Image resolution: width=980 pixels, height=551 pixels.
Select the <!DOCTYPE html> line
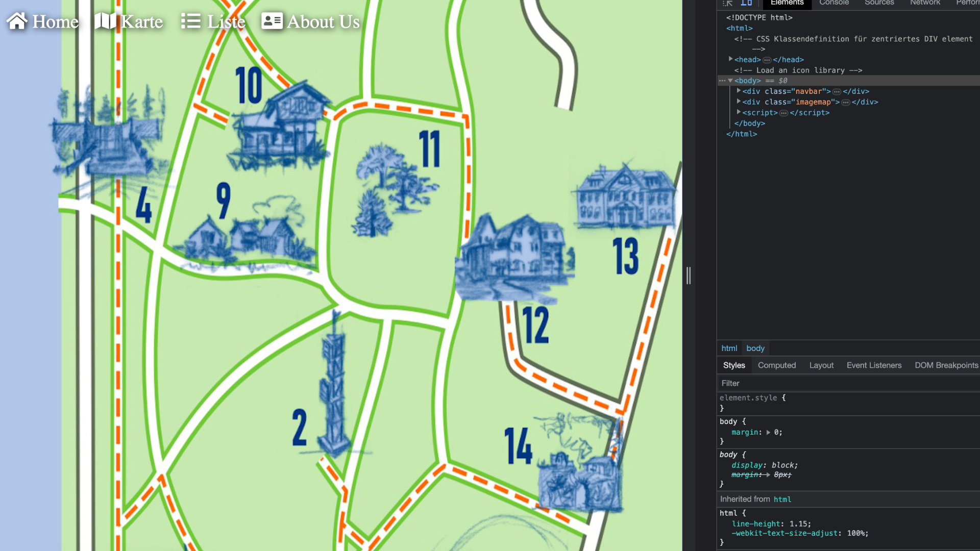[759, 17]
